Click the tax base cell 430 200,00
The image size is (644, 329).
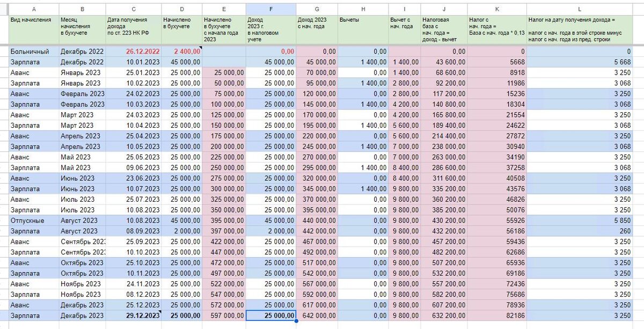(x=444, y=221)
